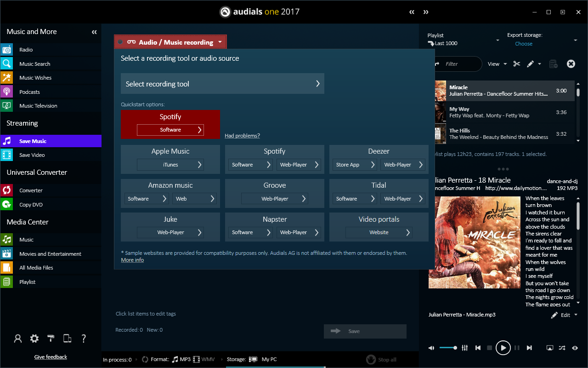
Task: Adjust the volume slider in the player
Action: [448, 348]
